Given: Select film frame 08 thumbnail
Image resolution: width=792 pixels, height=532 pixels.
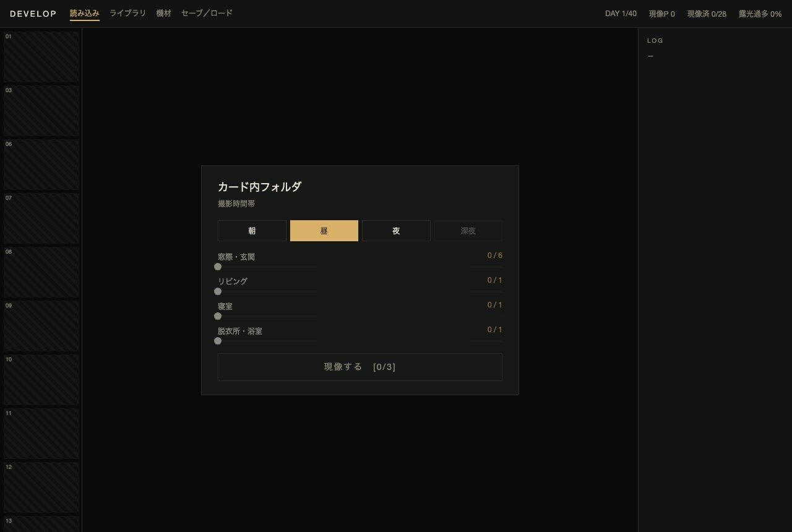Looking at the screenshot, I should click(x=41, y=272).
